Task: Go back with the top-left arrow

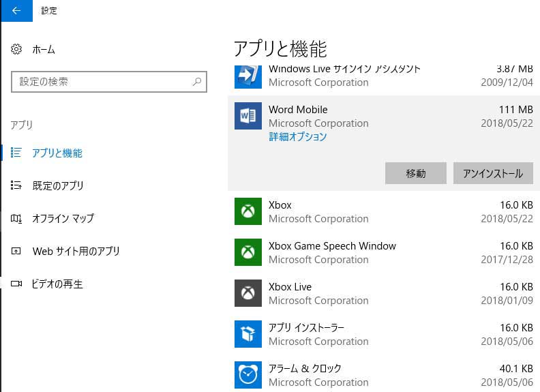Action: (16, 11)
